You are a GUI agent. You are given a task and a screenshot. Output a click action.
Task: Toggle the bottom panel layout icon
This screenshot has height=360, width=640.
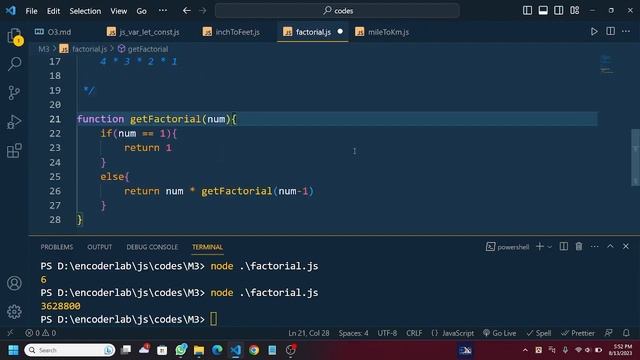[543, 11]
